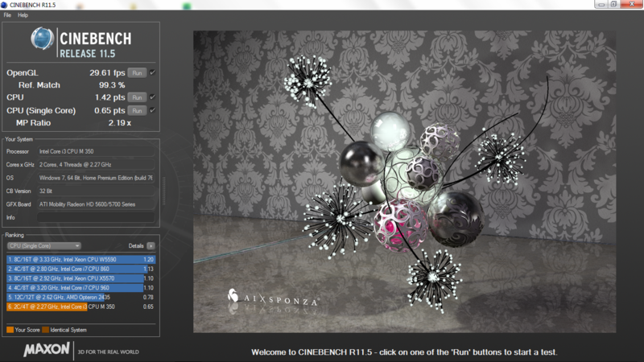Open the ranking CPU (Single Core) dropdown
Image resolution: width=644 pixels, height=362 pixels.
[44, 246]
